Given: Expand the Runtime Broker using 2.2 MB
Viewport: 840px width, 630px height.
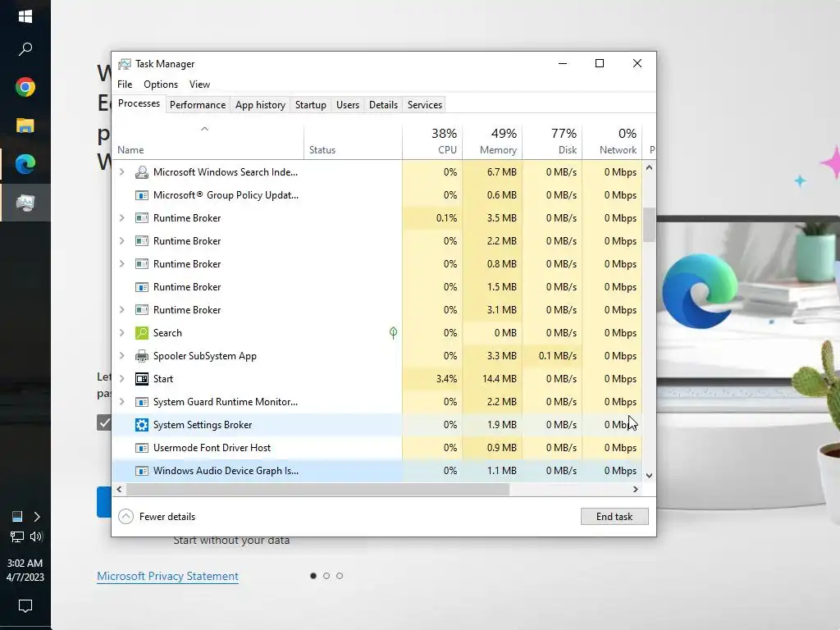Looking at the screenshot, I should 121,241.
